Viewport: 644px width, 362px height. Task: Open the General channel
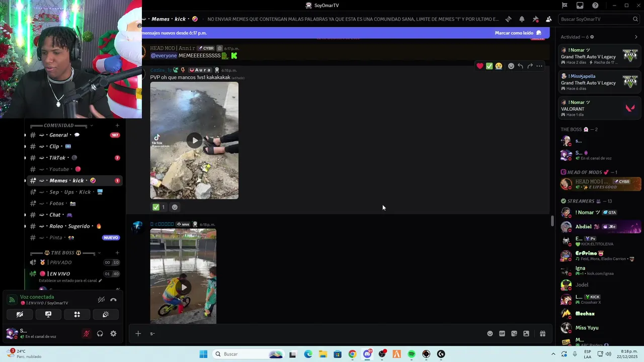(75, 135)
